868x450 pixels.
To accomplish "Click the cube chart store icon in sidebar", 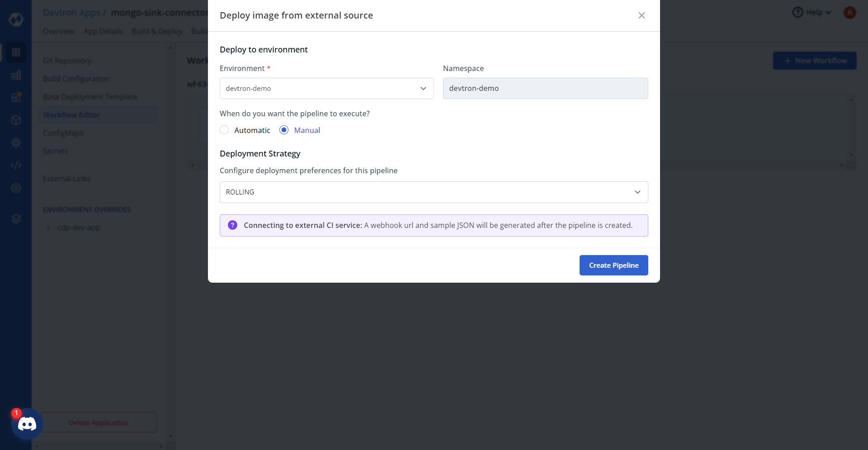I will pyautogui.click(x=16, y=120).
